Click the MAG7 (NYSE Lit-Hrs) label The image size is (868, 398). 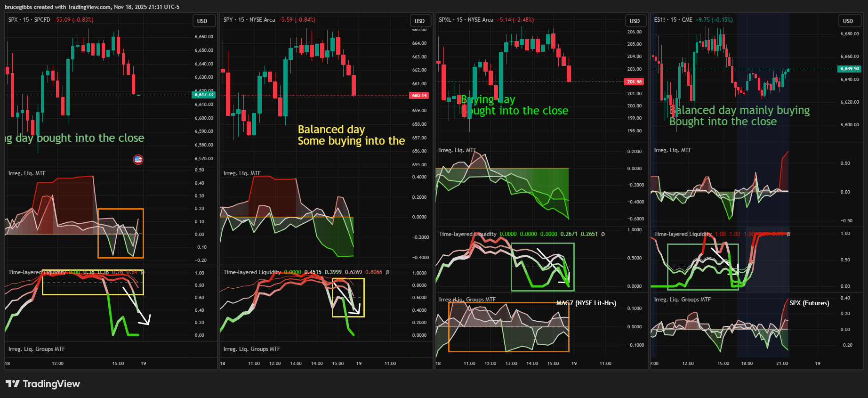pos(586,303)
